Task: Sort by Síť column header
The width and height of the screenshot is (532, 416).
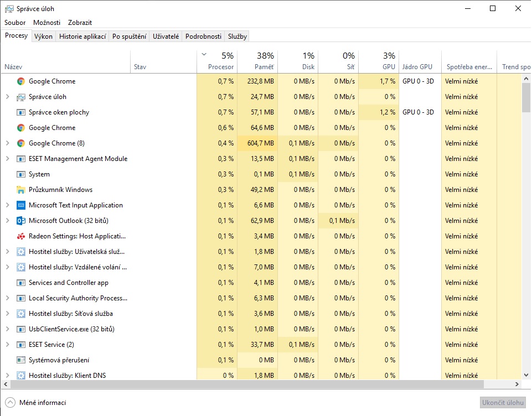Action: (338, 62)
